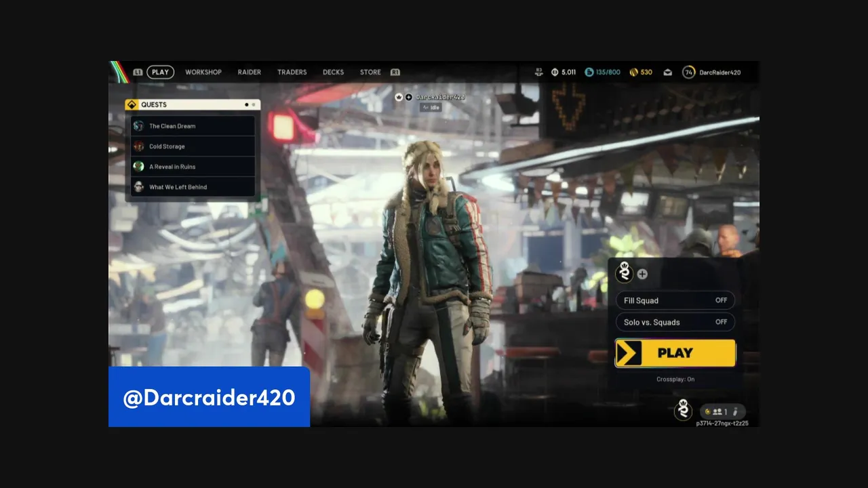Click the yellow Quests diamond icon

click(132, 105)
